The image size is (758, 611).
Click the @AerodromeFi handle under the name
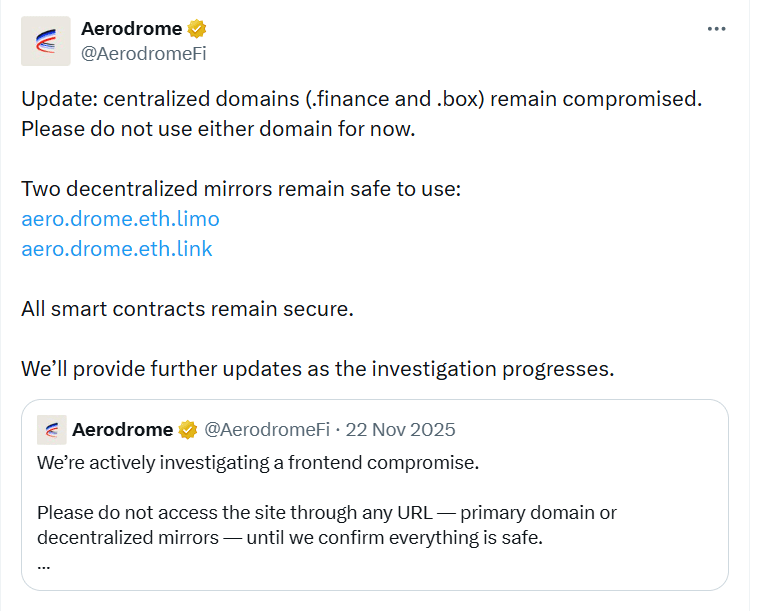coord(143,54)
